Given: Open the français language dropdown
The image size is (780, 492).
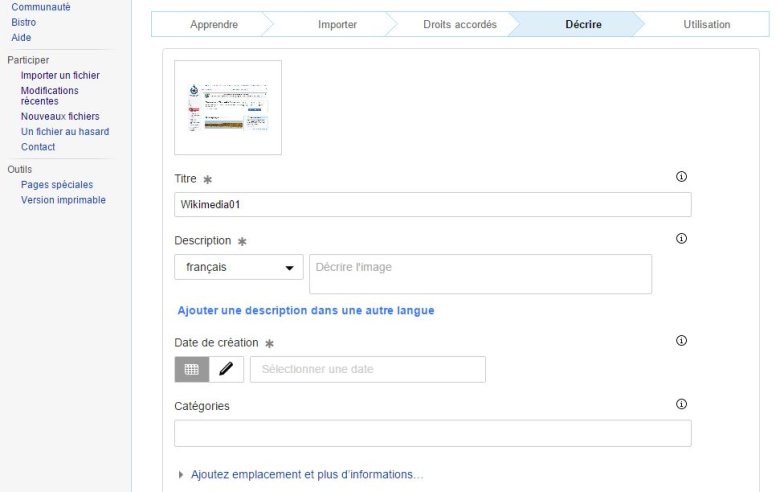Looking at the screenshot, I should point(239,267).
